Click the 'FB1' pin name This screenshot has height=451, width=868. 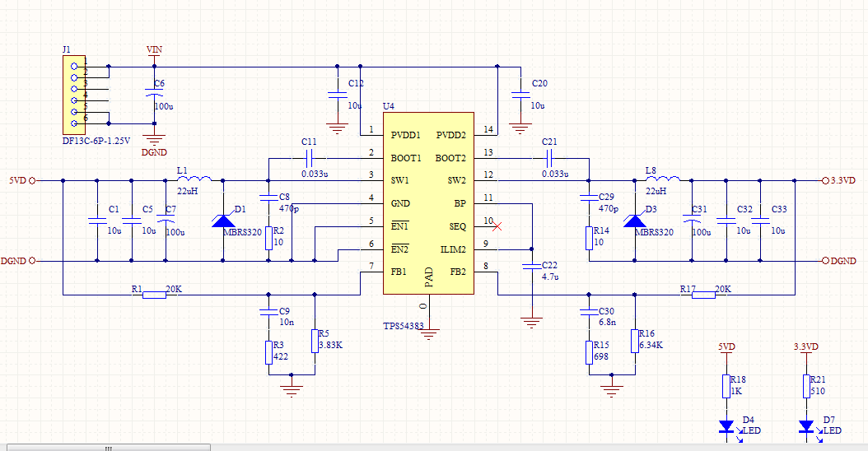[399, 272]
